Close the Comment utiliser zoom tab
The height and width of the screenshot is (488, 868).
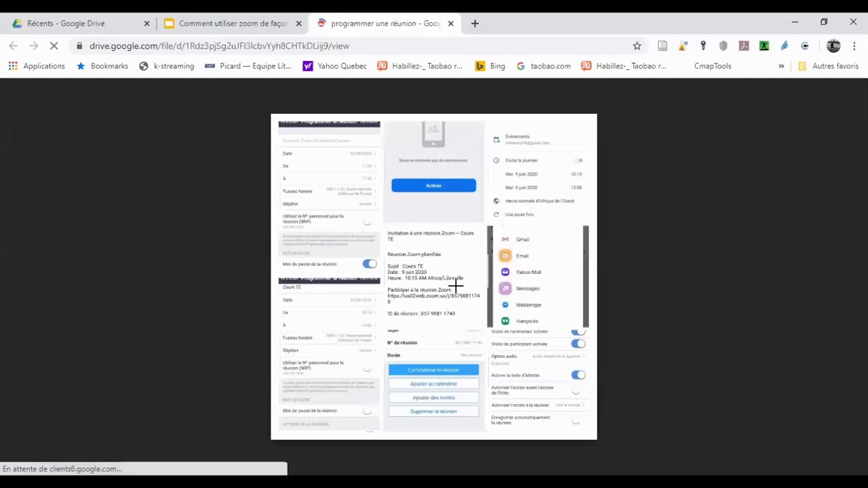click(298, 23)
